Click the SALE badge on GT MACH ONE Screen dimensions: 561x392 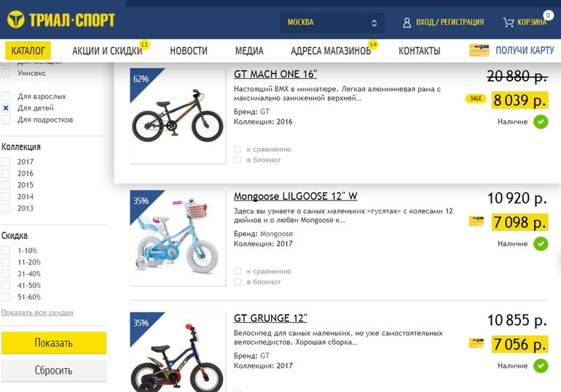tap(476, 98)
